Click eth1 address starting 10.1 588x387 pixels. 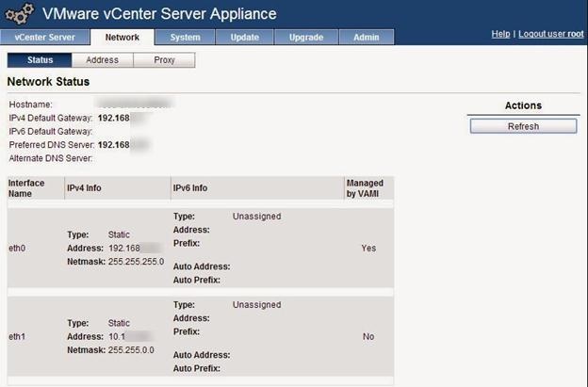tap(130, 337)
